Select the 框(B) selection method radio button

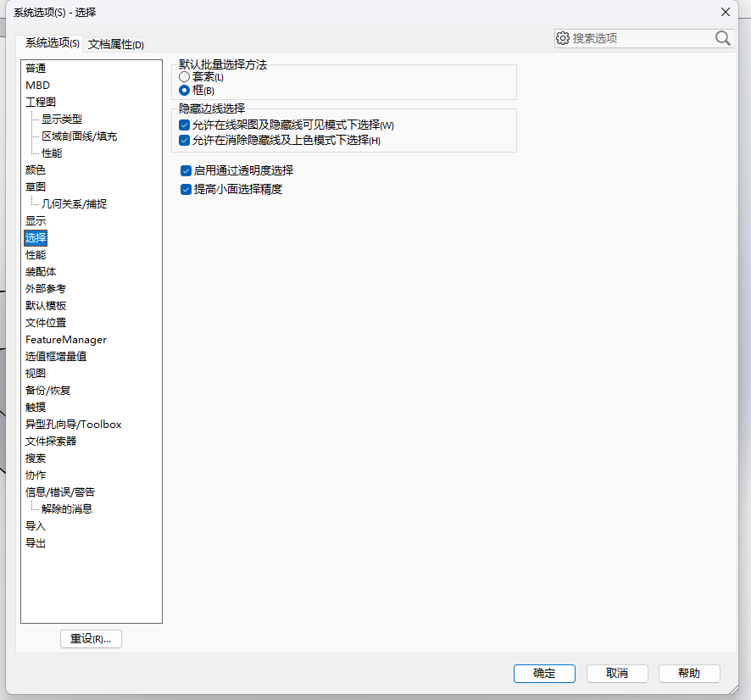pos(184,90)
